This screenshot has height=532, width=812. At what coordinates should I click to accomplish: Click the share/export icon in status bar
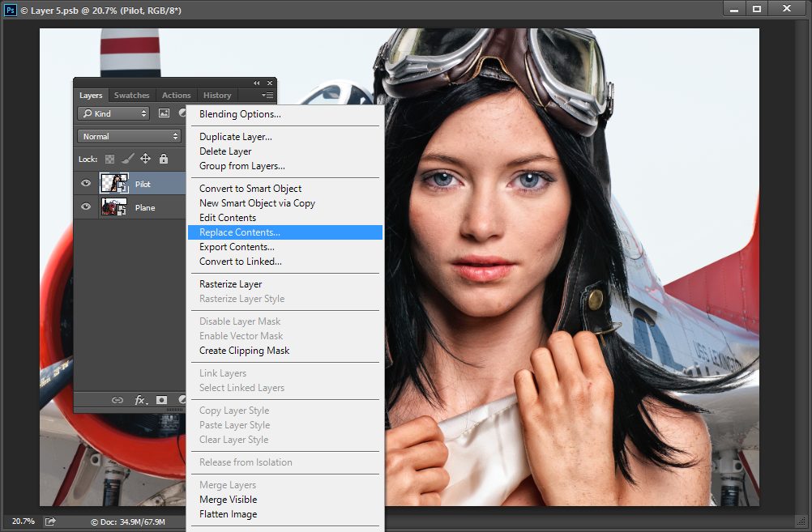pyautogui.click(x=50, y=521)
